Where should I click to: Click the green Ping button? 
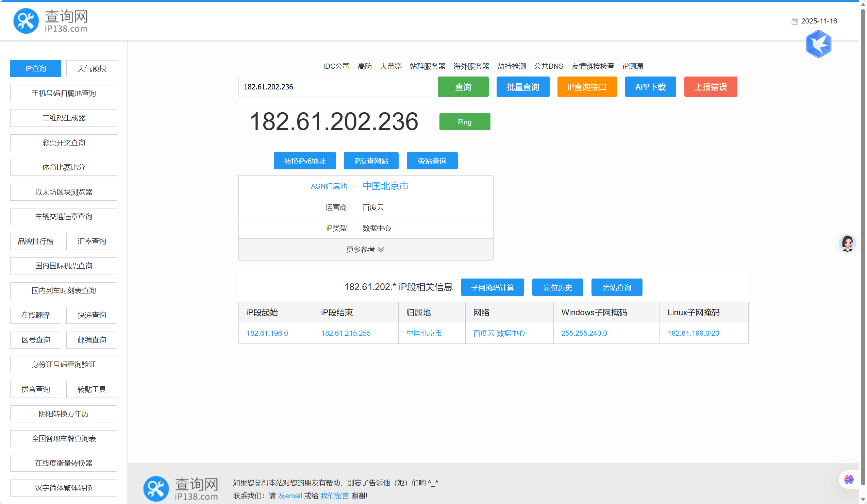465,122
